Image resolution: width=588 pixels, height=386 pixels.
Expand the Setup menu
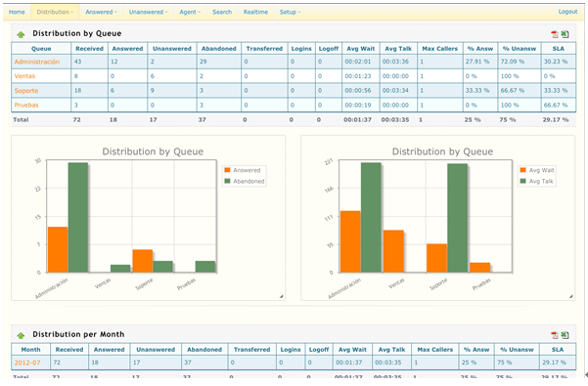click(290, 12)
